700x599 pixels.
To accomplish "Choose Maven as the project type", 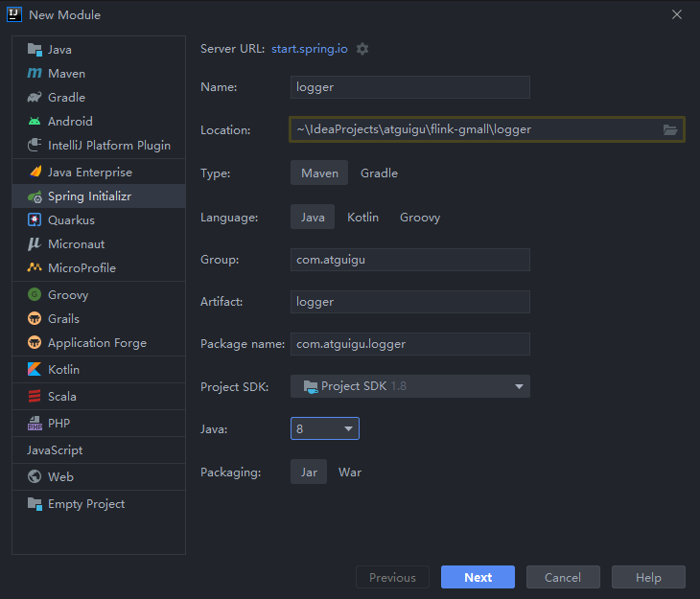I will pos(319,173).
